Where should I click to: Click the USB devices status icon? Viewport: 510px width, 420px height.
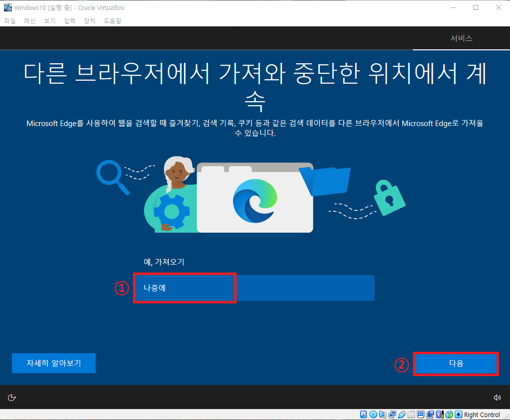click(x=402, y=414)
